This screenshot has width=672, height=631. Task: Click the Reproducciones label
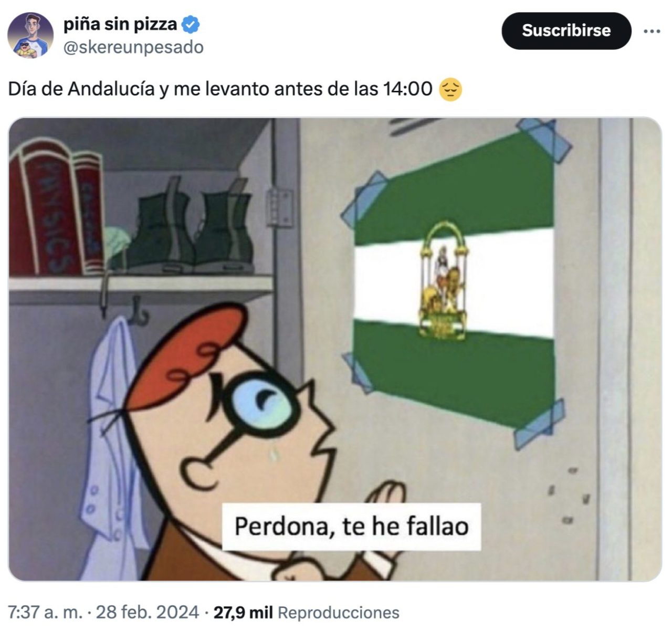[339, 613]
